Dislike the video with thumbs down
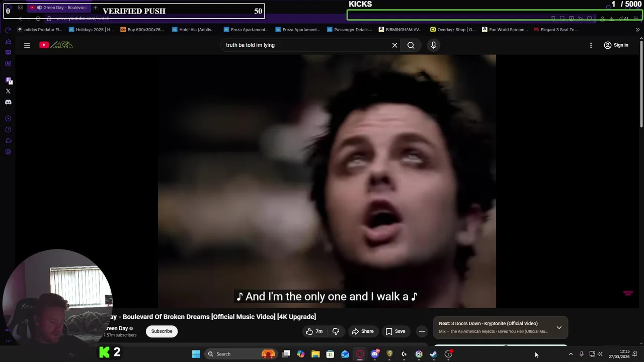This screenshot has height=362, width=644. [336, 331]
